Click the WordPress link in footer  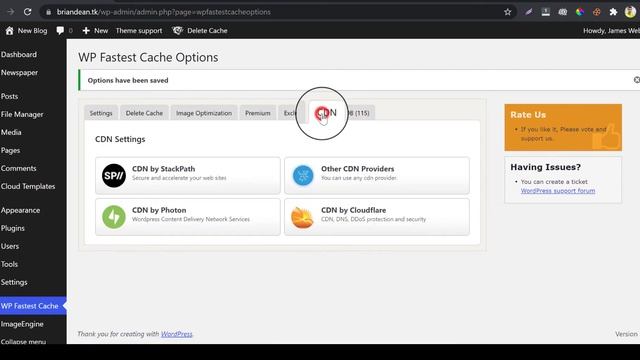[176, 334]
